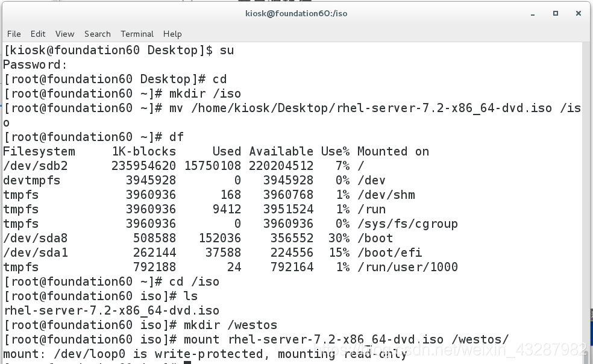Open the File menu

14,34
